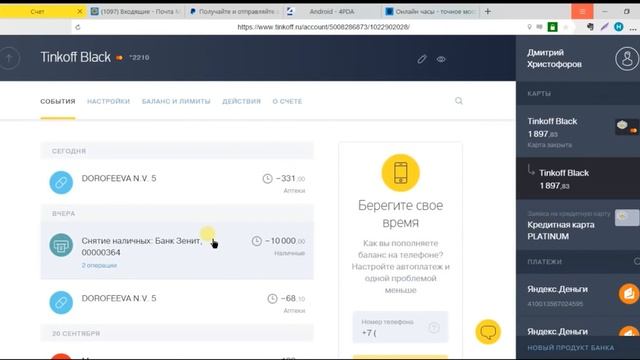Expand the 2 операции link under cash withdrawal
The width and height of the screenshot is (640, 360).
[99, 265]
